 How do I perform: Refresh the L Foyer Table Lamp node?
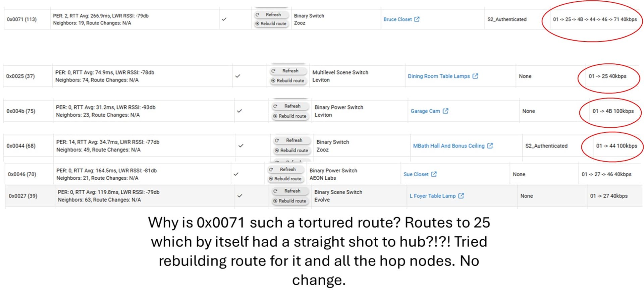pos(290,191)
